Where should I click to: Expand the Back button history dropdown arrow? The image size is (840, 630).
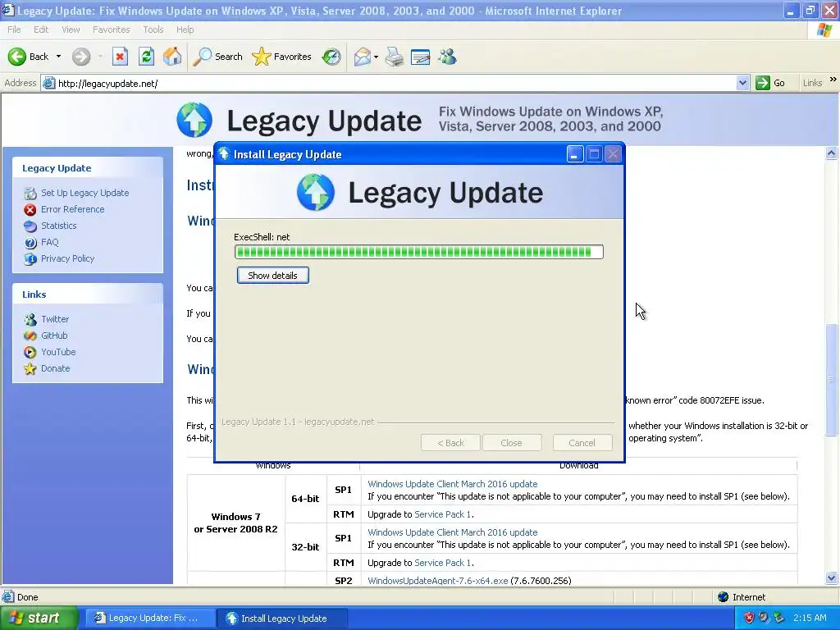[x=58, y=57]
